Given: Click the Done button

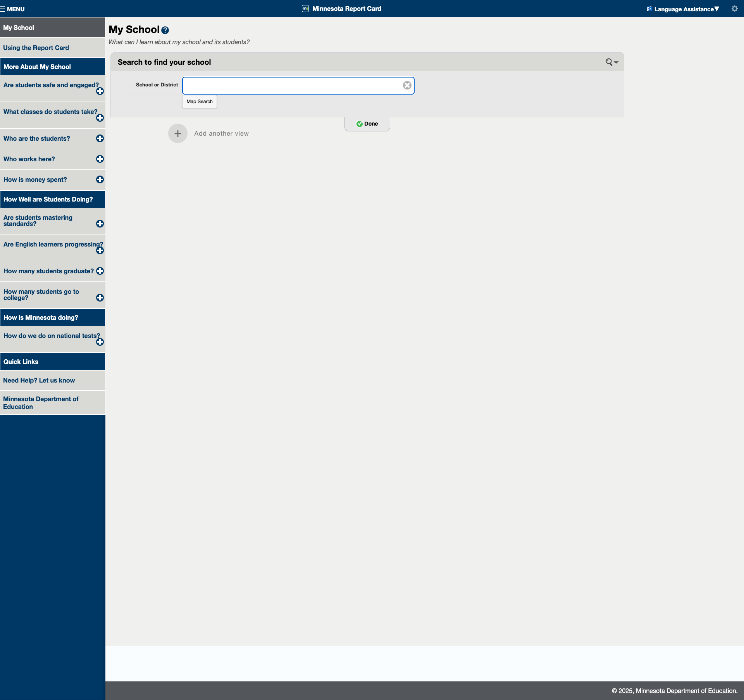Looking at the screenshot, I should pyautogui.click(x=367, y=124).
